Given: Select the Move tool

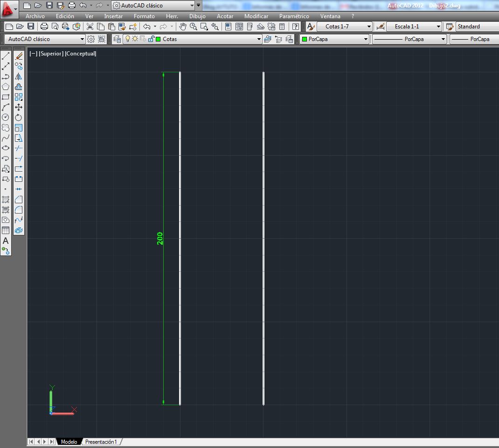Looking at the screenshot, I should point(19,107).
